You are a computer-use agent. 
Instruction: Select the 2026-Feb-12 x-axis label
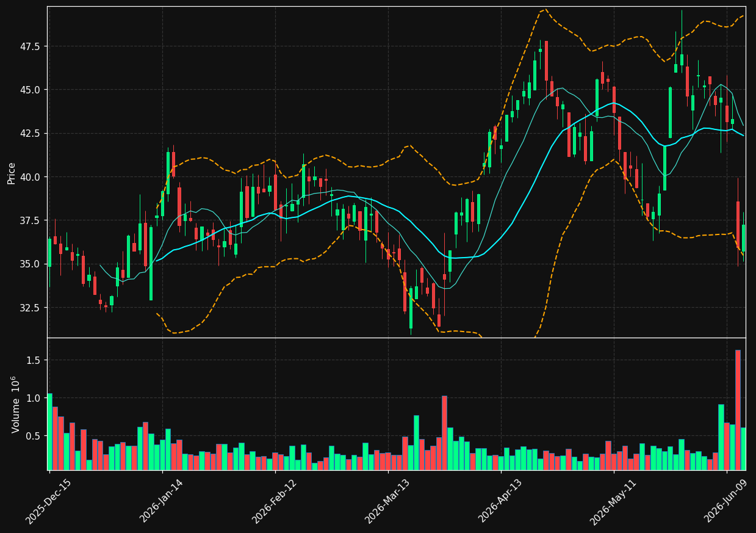pyautogui.click(x=274, y=501)
